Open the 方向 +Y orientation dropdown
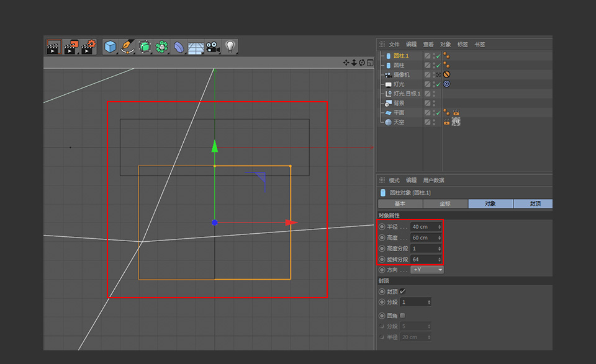 [427, 270]
